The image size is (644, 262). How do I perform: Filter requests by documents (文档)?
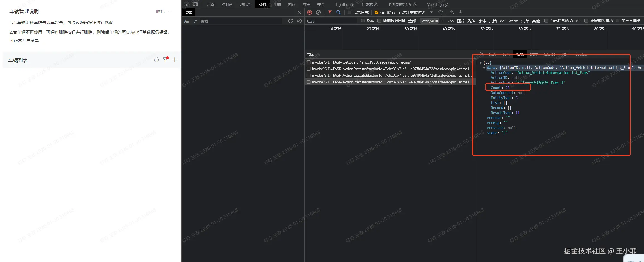click(x=493, y=21)
